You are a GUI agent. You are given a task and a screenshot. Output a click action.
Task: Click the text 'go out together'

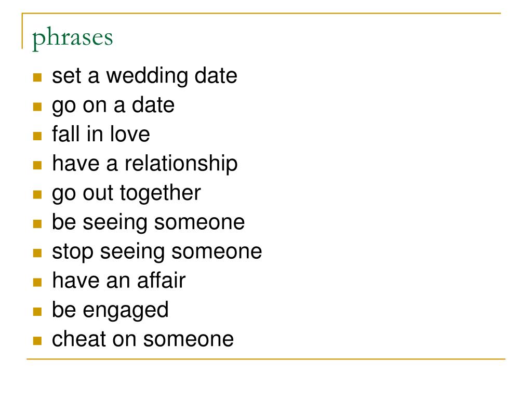click(x=126, y=193)
